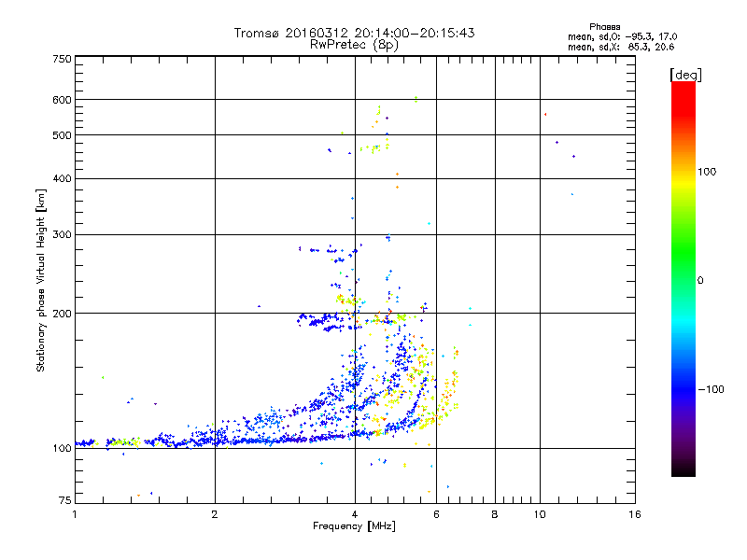Click the y-axis '200' tick label
747x560 pixels.
pos(62,314)
